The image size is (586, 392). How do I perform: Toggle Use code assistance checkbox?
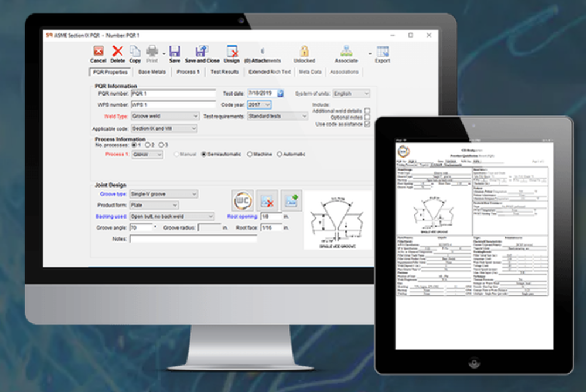(x=367, y=124)
